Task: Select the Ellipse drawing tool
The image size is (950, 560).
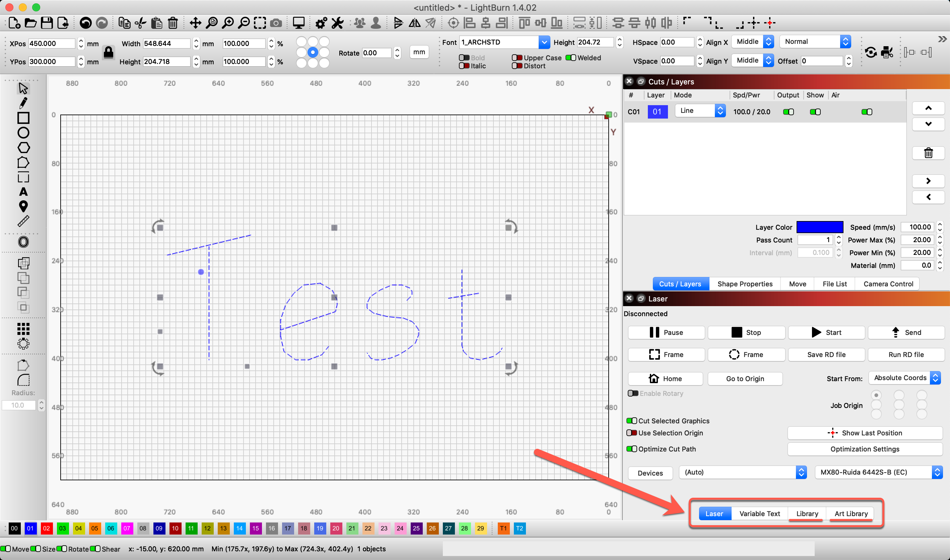Action: click(x=23, y=133)
